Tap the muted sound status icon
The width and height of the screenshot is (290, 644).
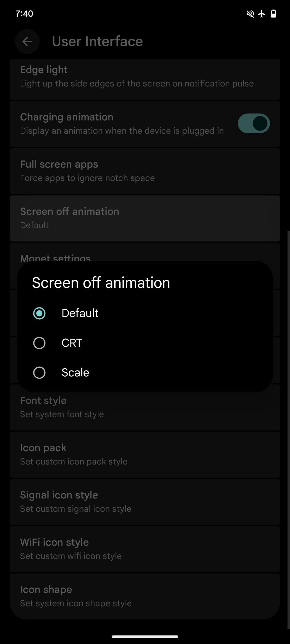(x=250, y=14)
